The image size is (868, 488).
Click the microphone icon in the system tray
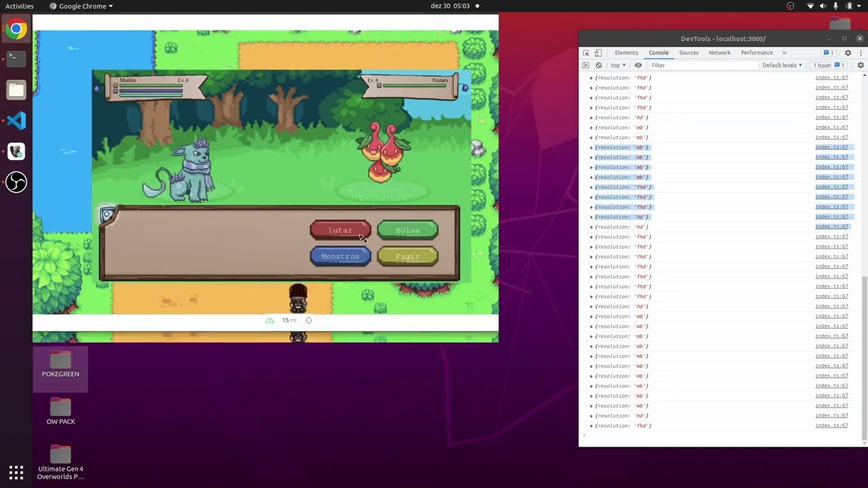coord(835,6)
